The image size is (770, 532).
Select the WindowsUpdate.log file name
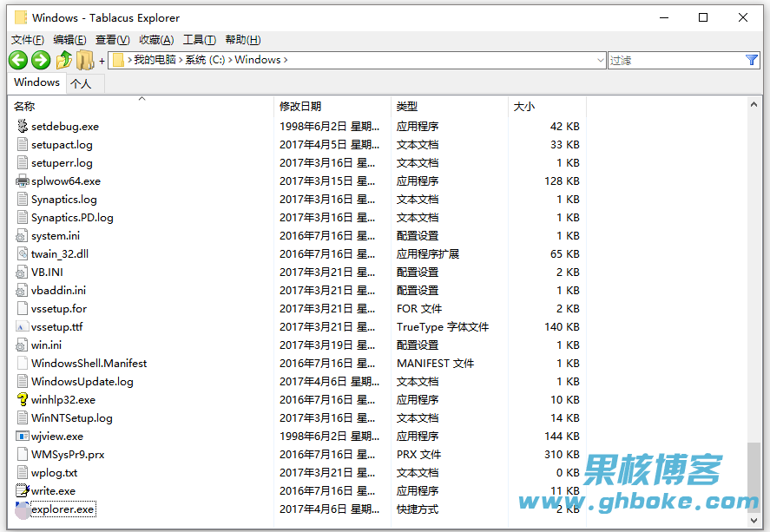point(82,381)
